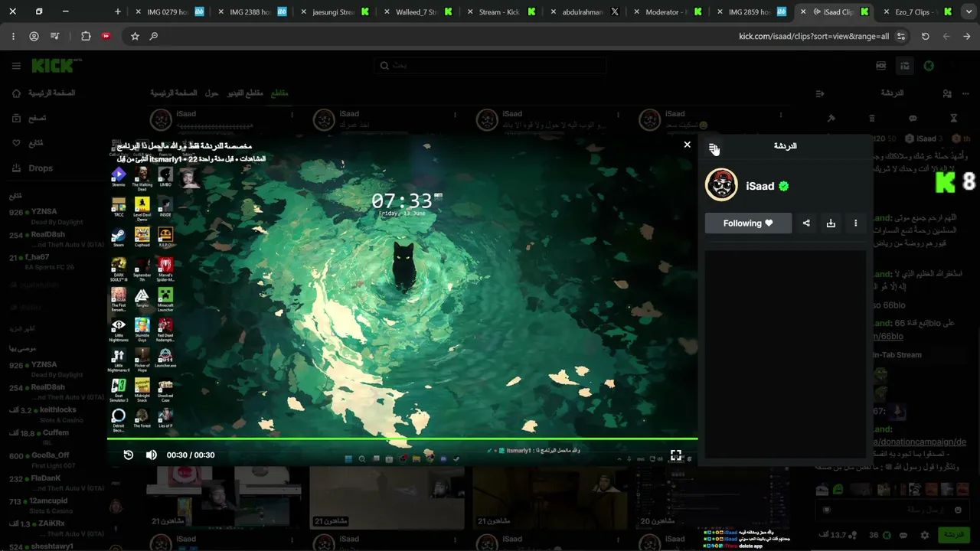The image size is (980, 551).
Task: Toggle clip fullscreen mode
Action: click(x=676, y=455)
